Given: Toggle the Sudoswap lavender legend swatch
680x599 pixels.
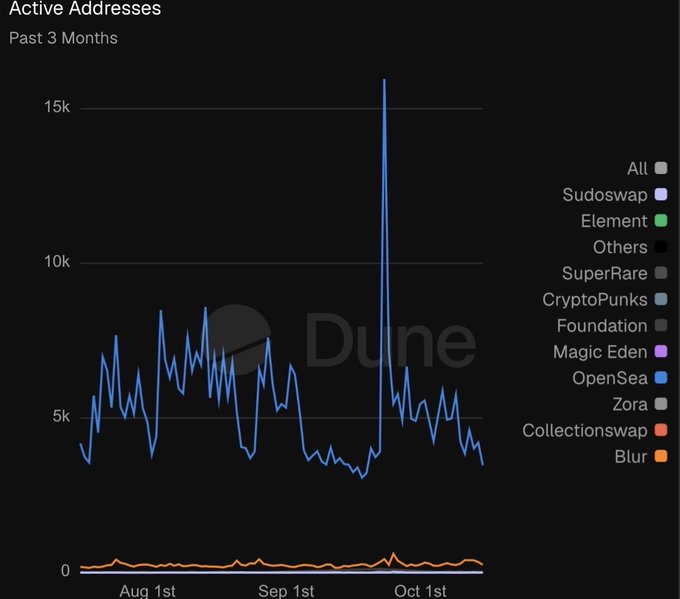Looking at the screenshot, I should [660, 194].
